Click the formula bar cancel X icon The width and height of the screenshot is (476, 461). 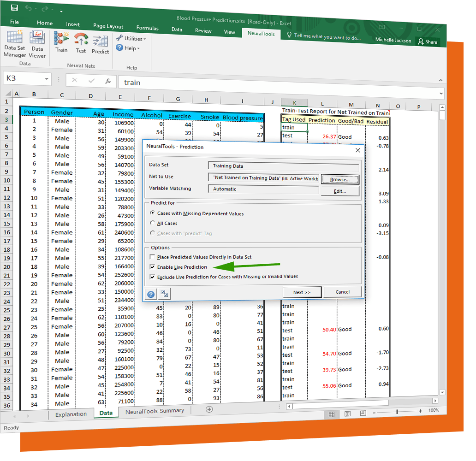(74, 80)
